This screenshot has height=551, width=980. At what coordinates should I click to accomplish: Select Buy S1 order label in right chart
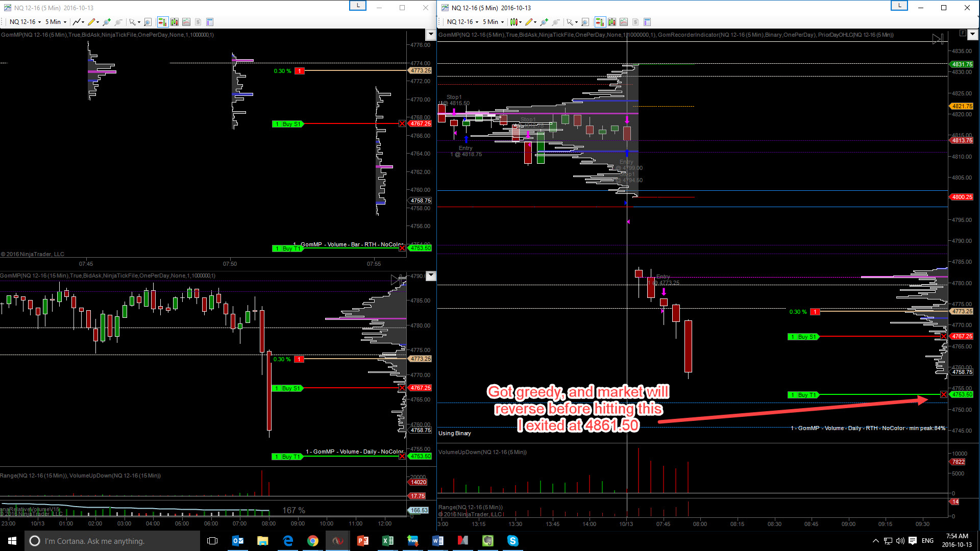(803, 337)
